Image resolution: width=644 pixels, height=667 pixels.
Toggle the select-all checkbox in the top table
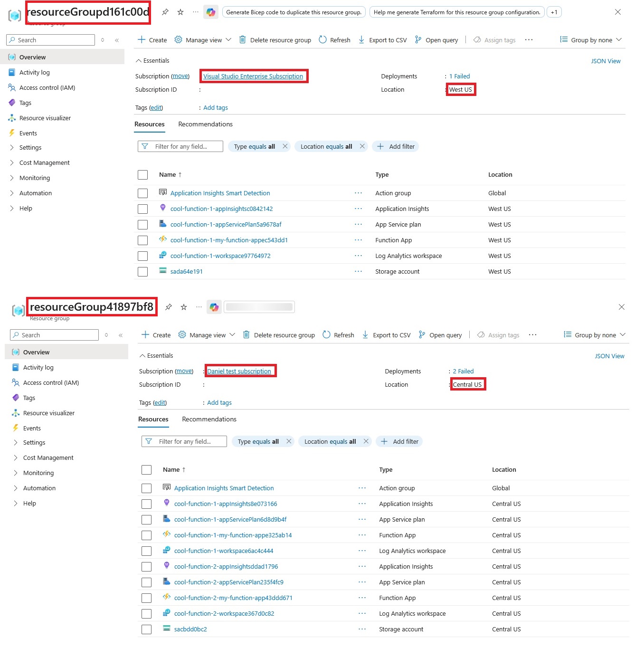click(142, 175)
